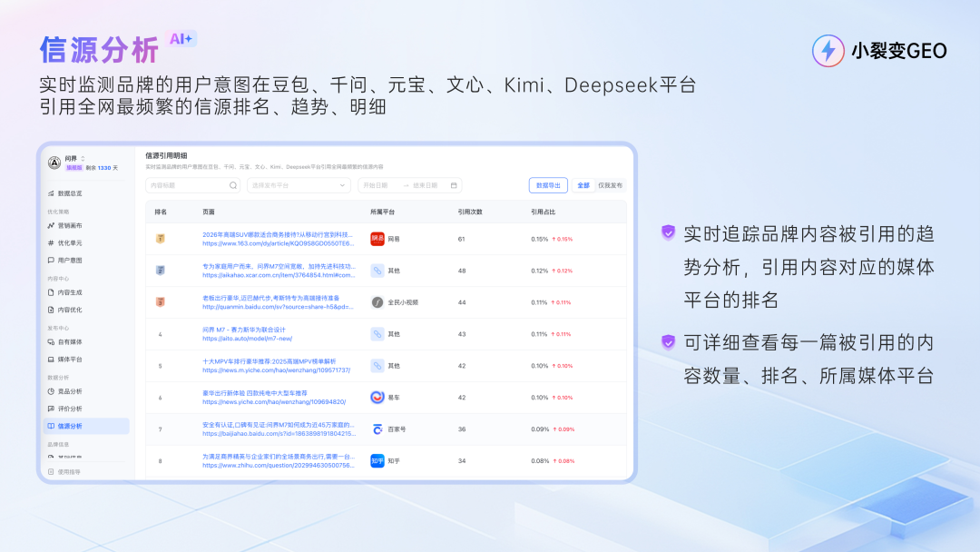Click the shield icon beside 实时追踪品牌内容
The width and height of the screenshot is (980, 552).
pyautogui.click(x=668, y=233)
